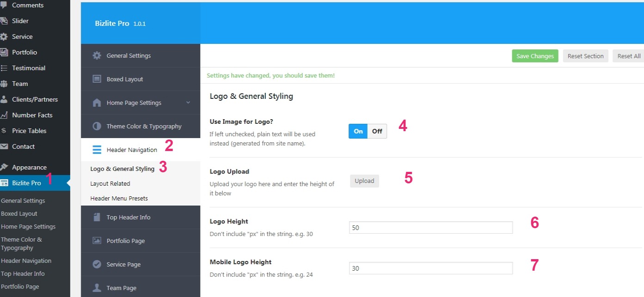Click the Service Page checkmark icon
Screen dimensions: 644x297
click(97, 264)
